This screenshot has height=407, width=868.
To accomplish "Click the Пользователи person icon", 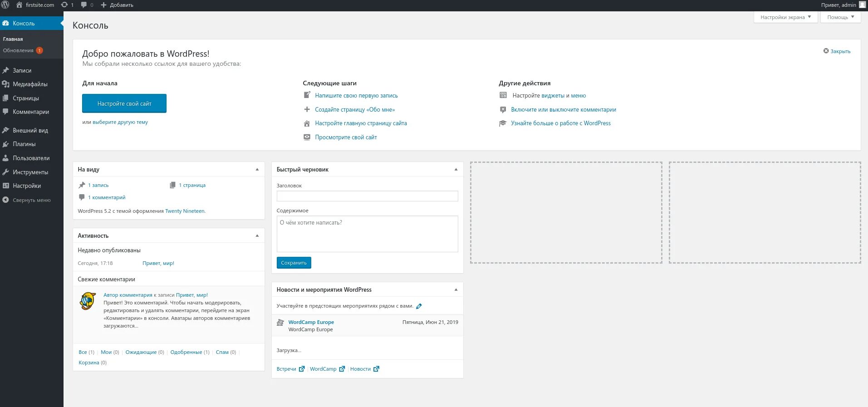I will (x=5, y=158).
